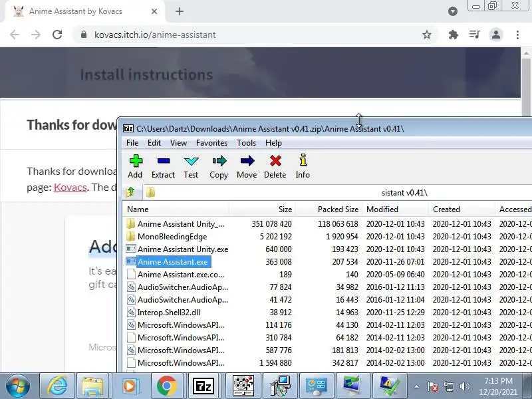532x399 pixels.
Task: Click the red Delete toolbar button
Action: click(x=275, y=166)
